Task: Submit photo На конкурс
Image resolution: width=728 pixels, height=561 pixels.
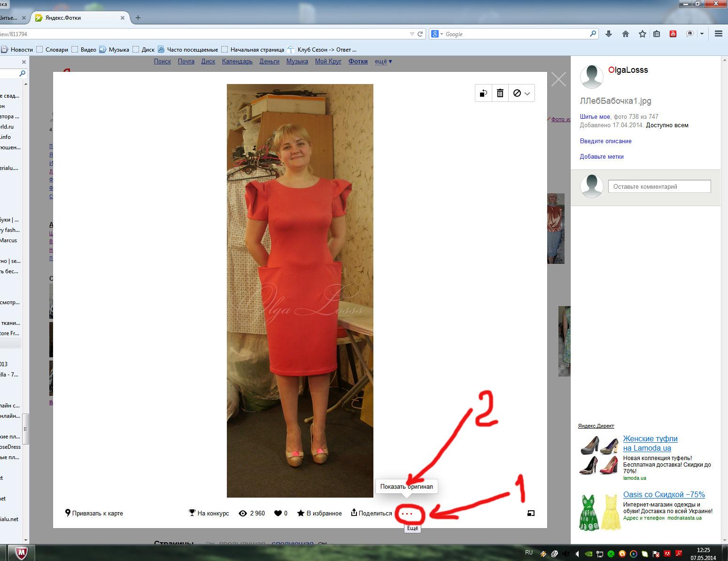Action: [x=209, y=513]
